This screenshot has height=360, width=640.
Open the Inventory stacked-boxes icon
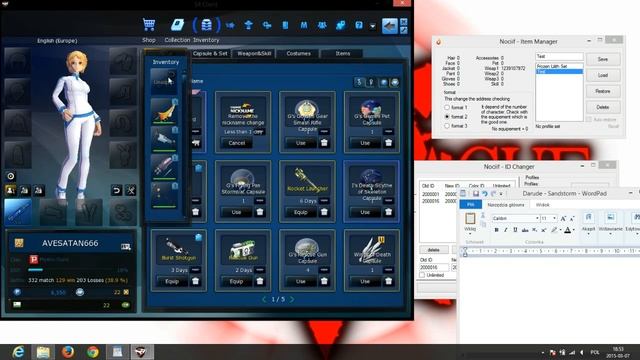[x=207, y=25]
